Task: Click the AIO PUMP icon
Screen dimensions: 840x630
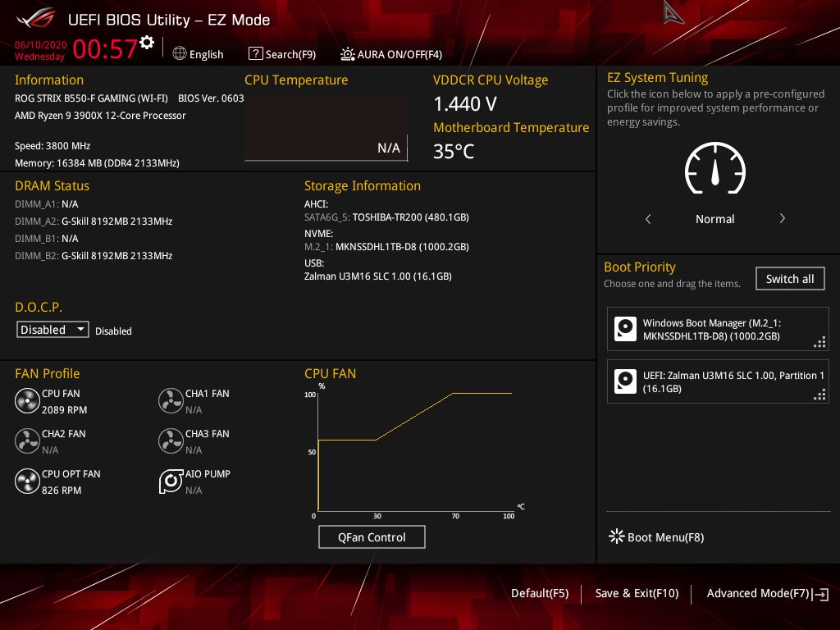Action: point(171,481)
